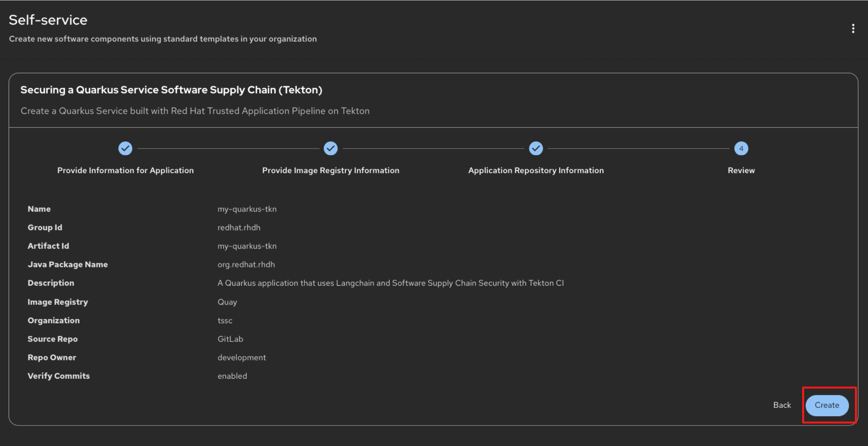Click the Group Id value redhat.rhdh
868x446 pixels.
[x=239, y=228]
